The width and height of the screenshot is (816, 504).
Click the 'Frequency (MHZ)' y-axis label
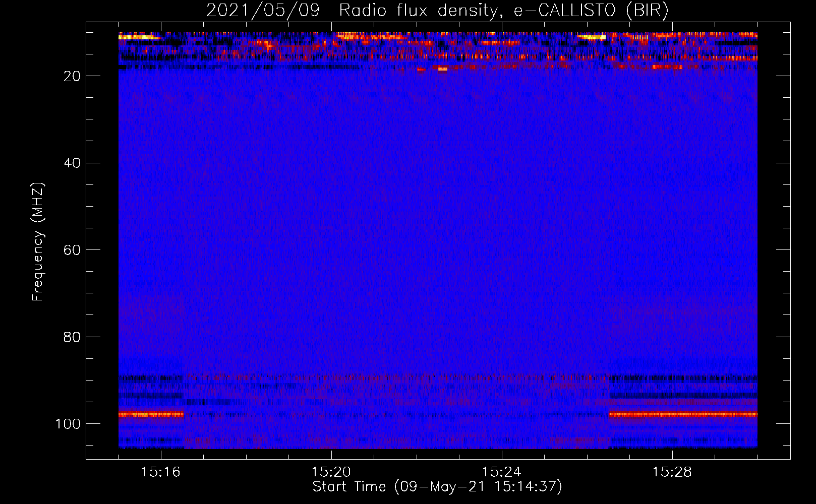pyautogui.click(x=38, y=241)
